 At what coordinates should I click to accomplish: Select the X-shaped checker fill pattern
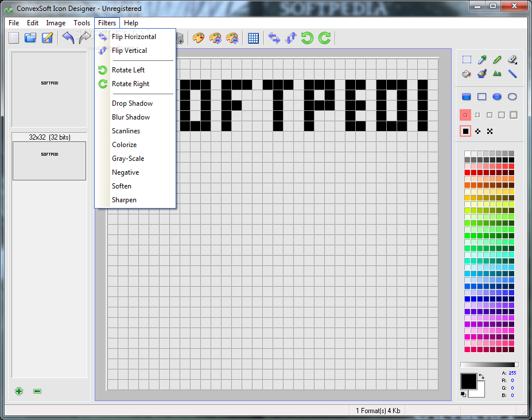[490, 131]
